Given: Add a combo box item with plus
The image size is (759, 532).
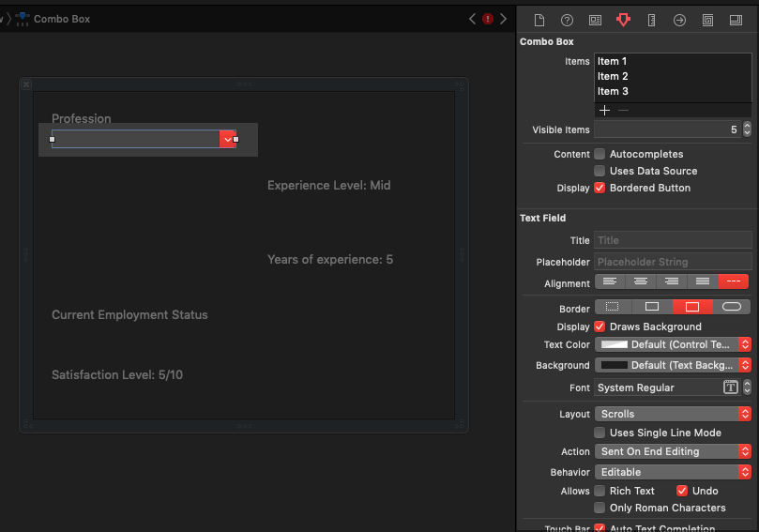Looking at the screenshot, I should 604,110.
